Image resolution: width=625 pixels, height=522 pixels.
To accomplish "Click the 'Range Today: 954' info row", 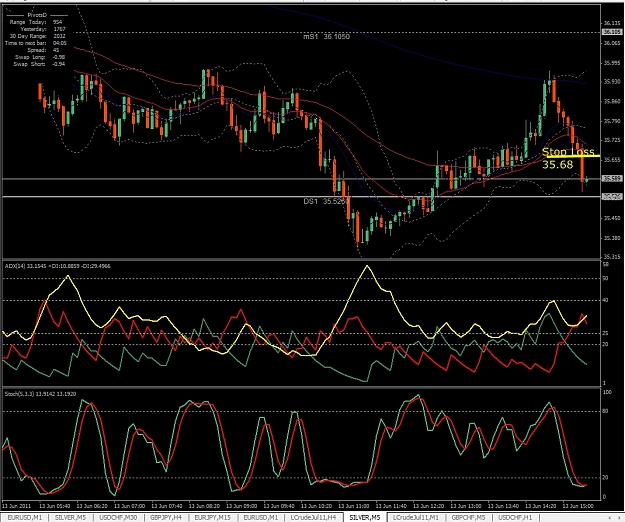I will pos(36,22).
